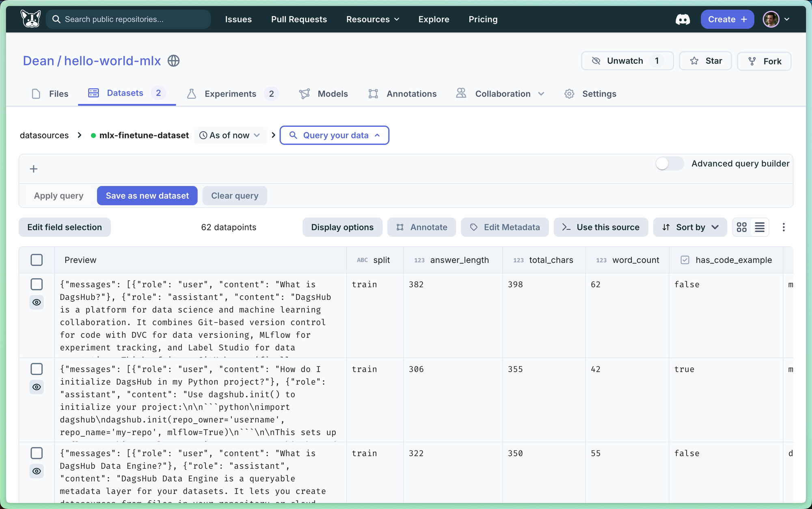Collapse the Query your data panel
Image resolution: width=812 pixels, height=509 pixels.
pyautogui.click(x=335, y=135)
